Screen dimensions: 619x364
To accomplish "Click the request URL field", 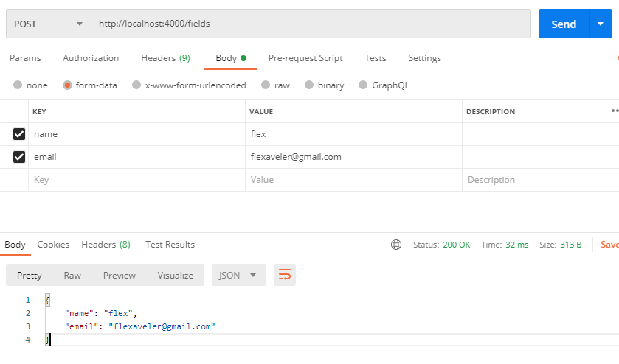I will tap(311, 24).
